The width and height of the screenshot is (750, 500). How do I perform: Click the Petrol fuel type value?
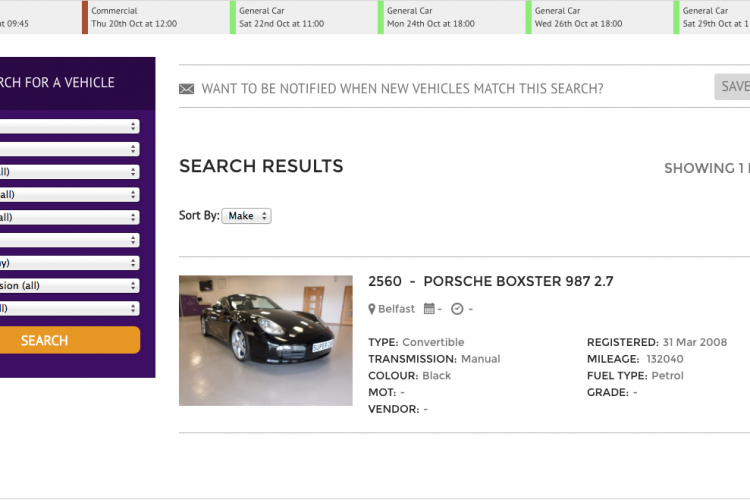coord(667,376)
